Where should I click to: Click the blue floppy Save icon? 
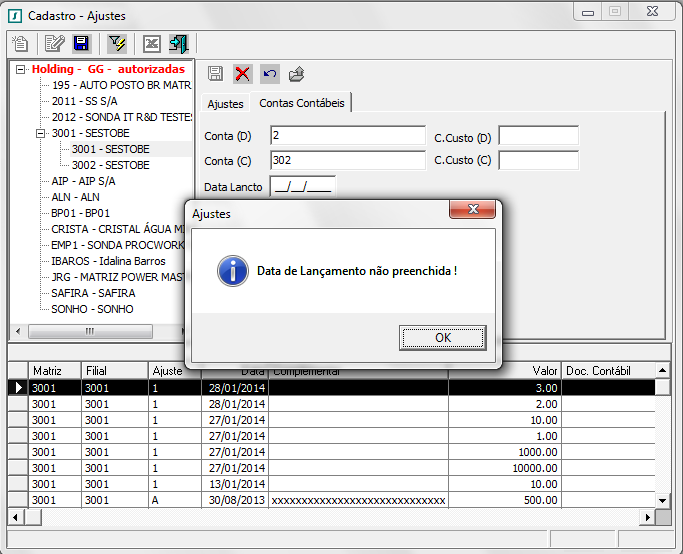81,44
